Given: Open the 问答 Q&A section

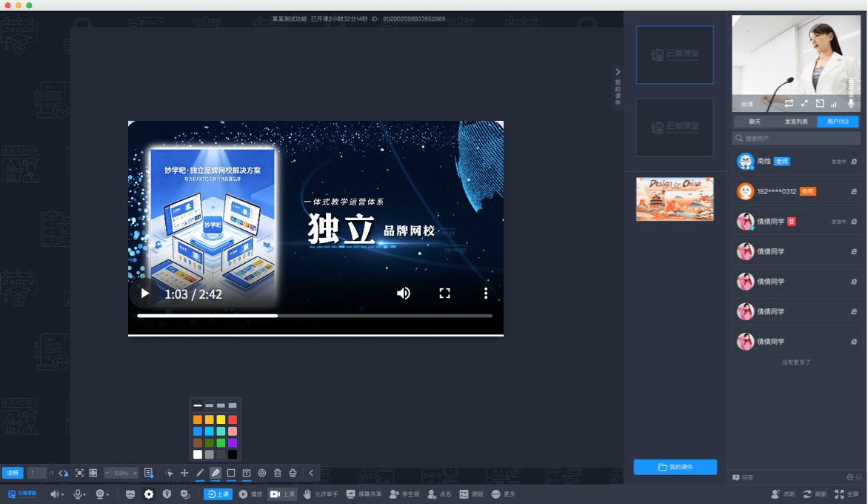Looking at the screenshot, I should coord(743,477).
